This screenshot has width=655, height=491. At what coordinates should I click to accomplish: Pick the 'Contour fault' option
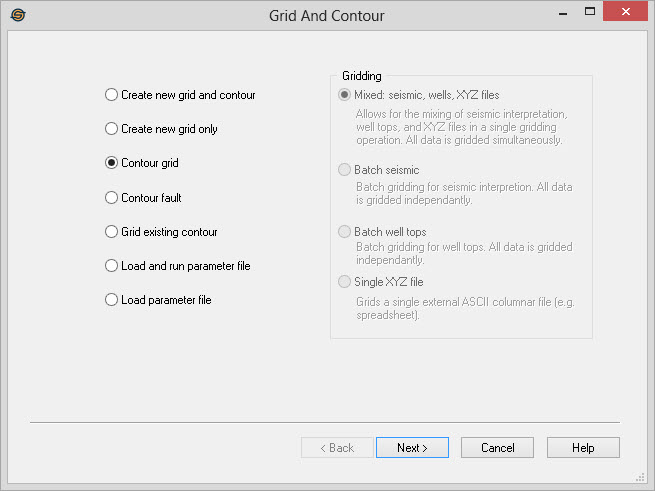point(112,198)
